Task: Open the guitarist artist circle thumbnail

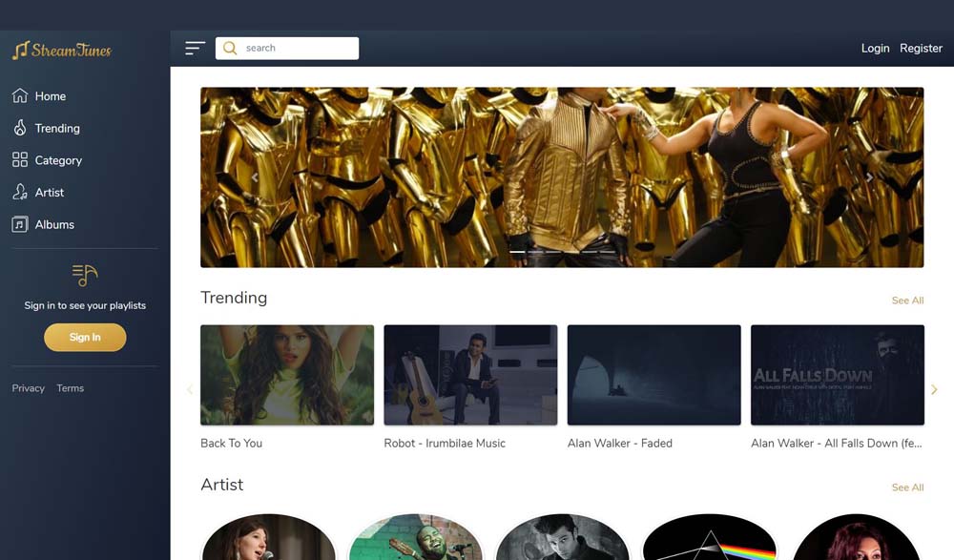Action: point(416,537)
